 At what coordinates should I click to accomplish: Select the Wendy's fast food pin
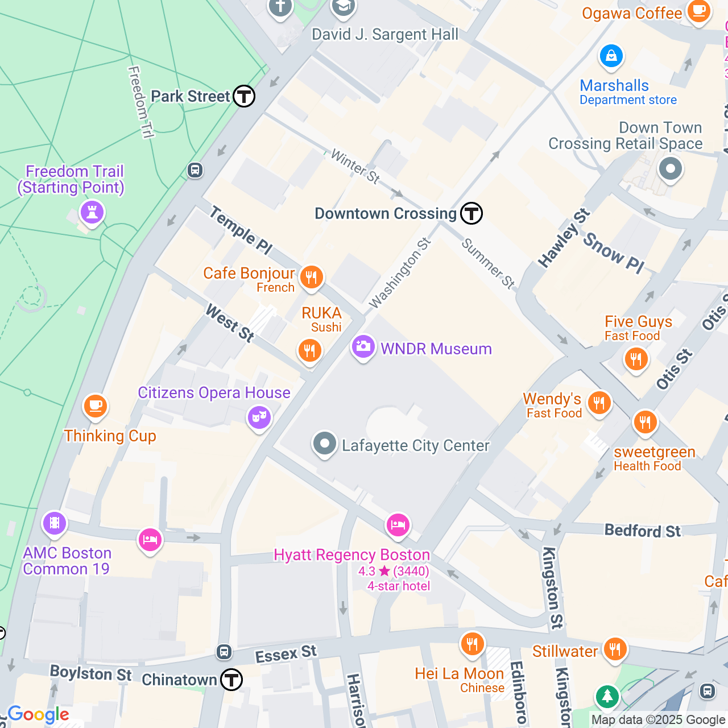click(x=599, y=404)
